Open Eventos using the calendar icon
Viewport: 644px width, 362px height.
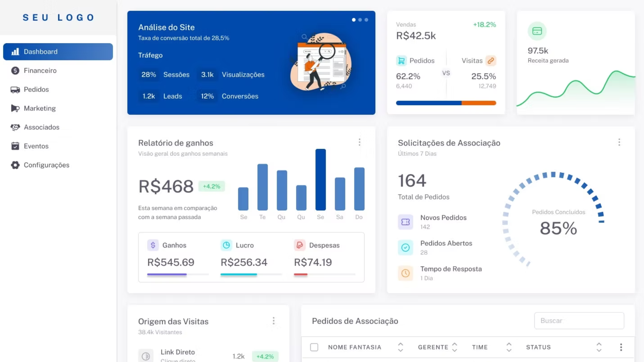click(x=15, y=146)
